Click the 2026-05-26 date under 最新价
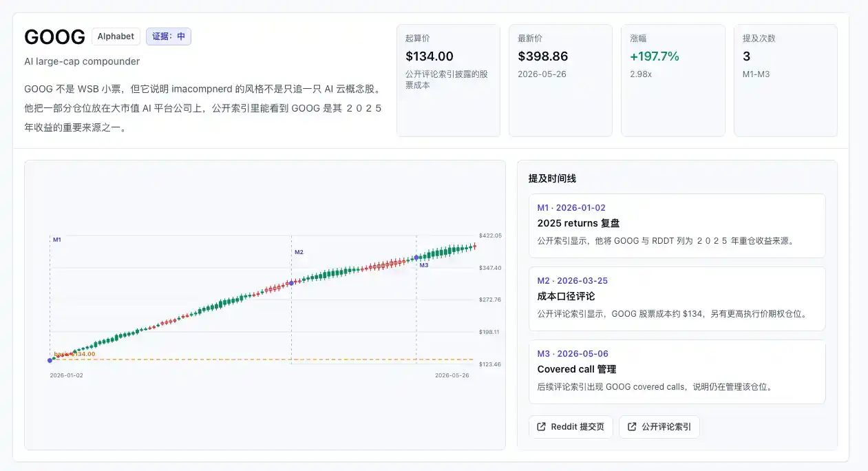 point(542,74)
